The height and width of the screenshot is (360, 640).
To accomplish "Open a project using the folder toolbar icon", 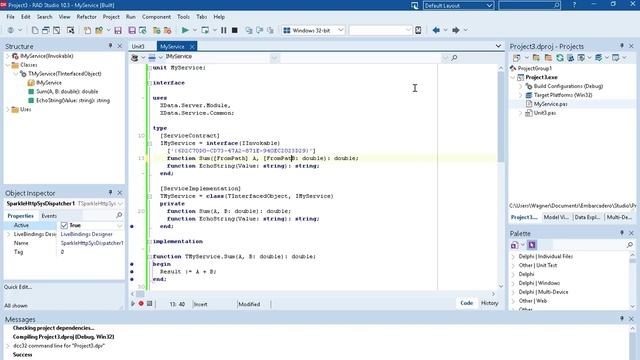I will tap(98, 30).
